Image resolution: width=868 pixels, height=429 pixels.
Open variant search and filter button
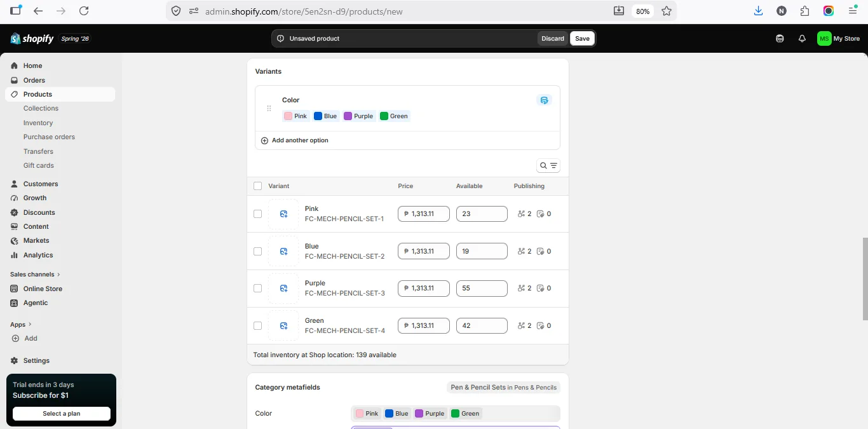click(548, 165)
